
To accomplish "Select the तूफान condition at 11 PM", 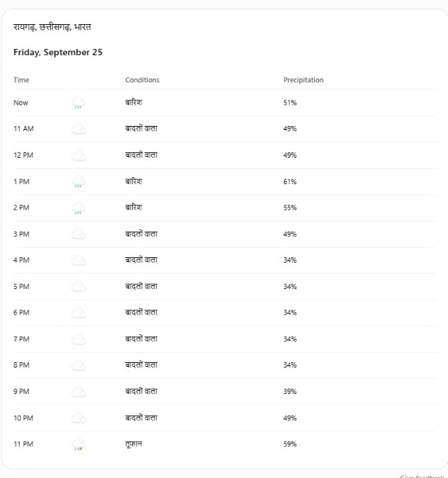I will tap(134, 444).
